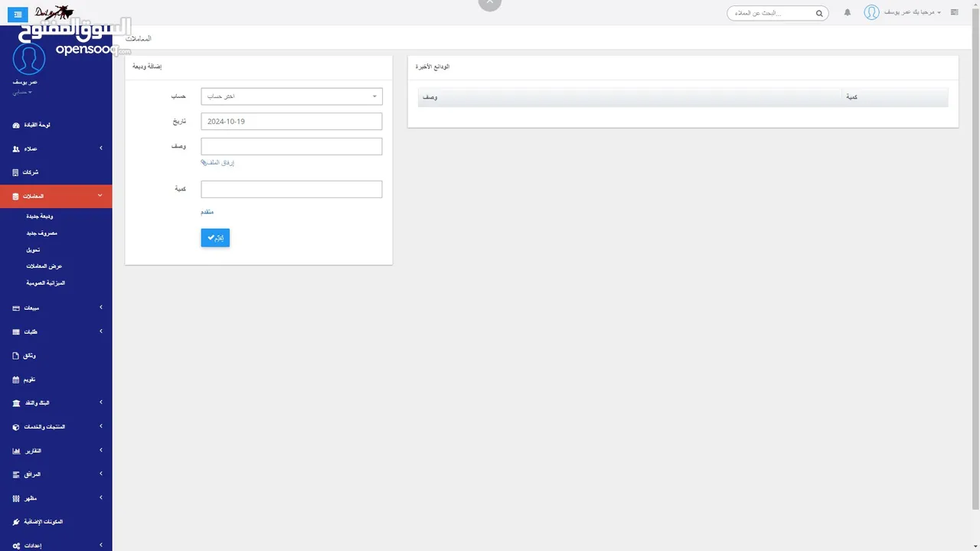Close overlay with top circular X button
The width and height of the screenshot is (980, 551).
(x=489, y=3)
